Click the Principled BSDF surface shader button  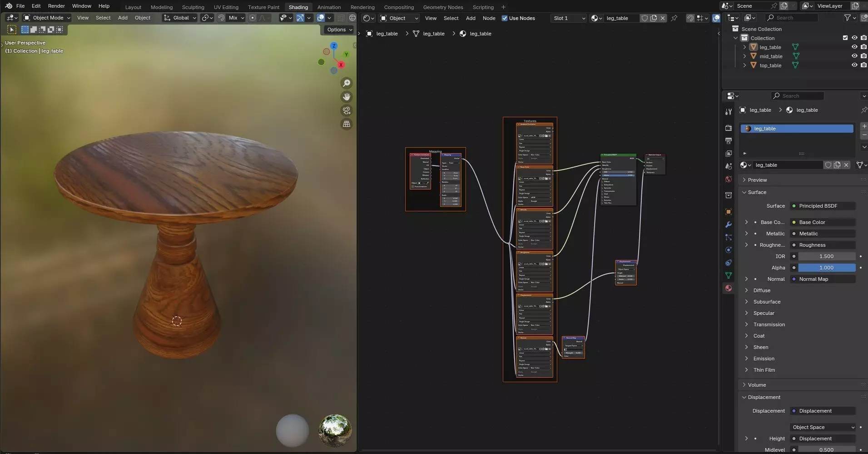tap(822, 206)
